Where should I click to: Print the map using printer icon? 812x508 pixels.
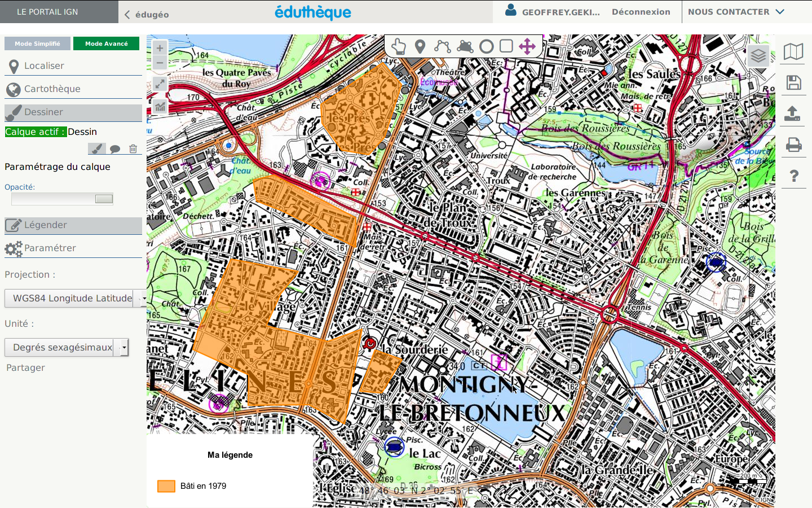[793, 145]
